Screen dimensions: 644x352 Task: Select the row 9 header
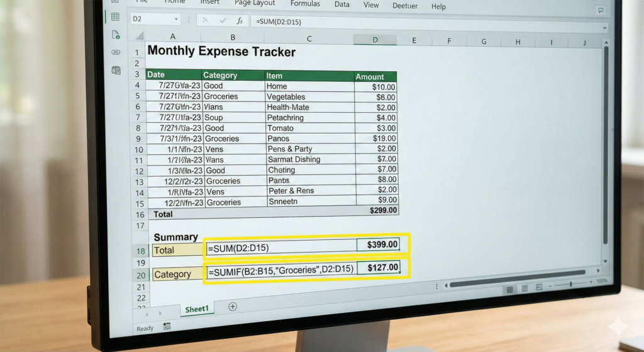click(138, 139)
